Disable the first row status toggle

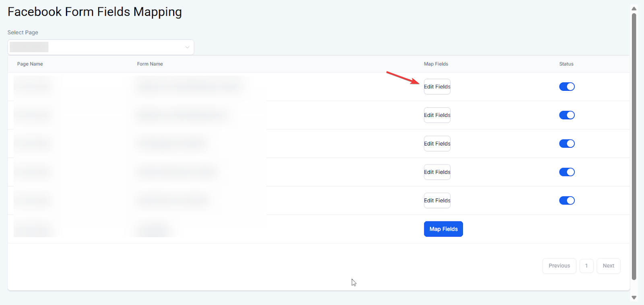coord(567,87)
